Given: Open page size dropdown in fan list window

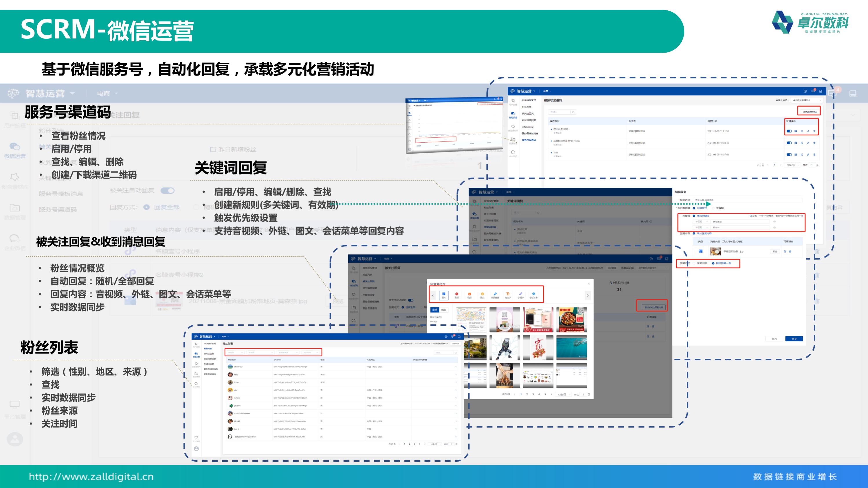Looking at the screenshot, I should click(435, 444).
